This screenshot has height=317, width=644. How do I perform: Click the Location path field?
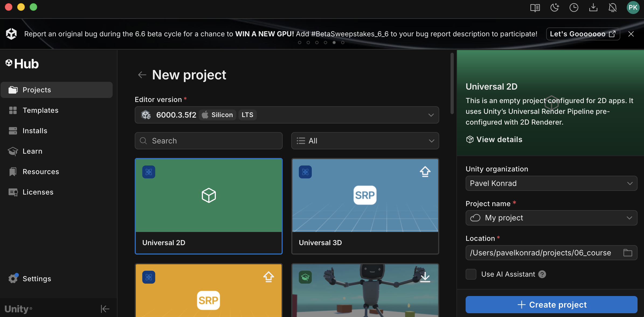[551, 253]
